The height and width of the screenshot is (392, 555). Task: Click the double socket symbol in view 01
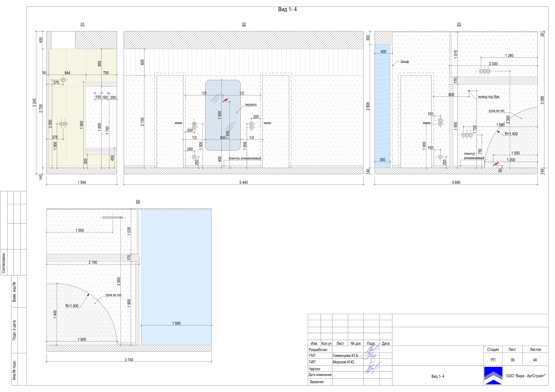pyautogui.click(x=63, y=124)
